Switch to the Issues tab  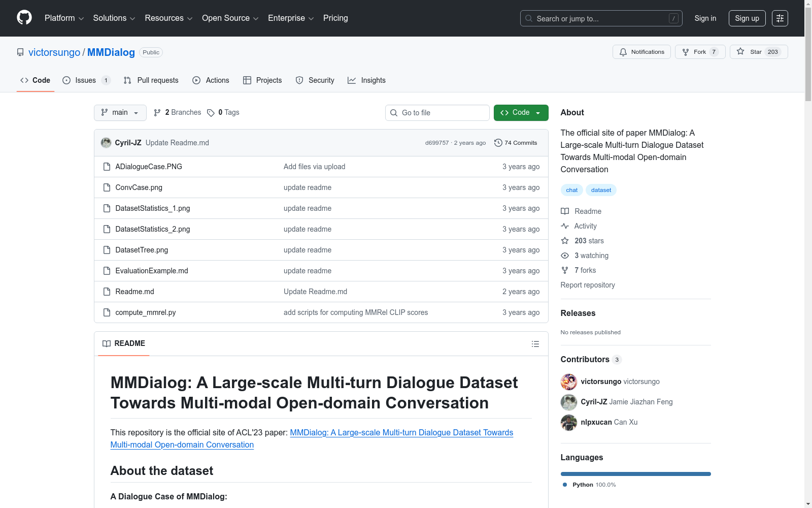pyautogui.click(x=86, y=80)
